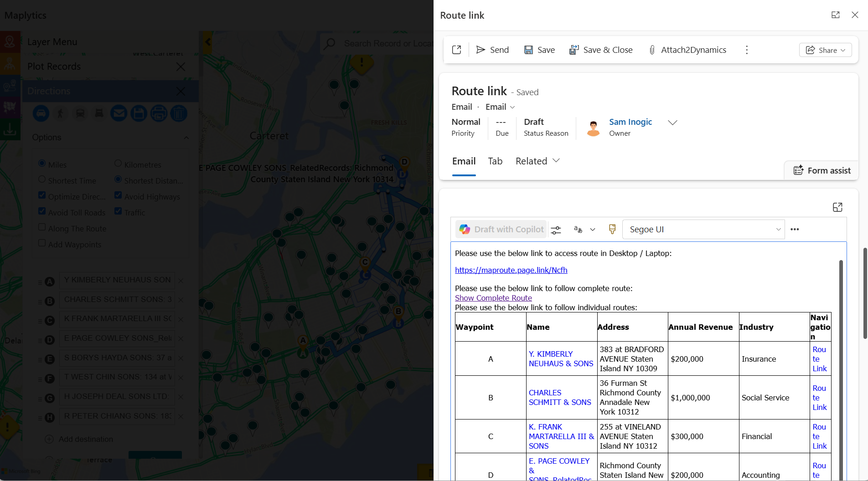Click the Show Complete Route link

[493, 298]
